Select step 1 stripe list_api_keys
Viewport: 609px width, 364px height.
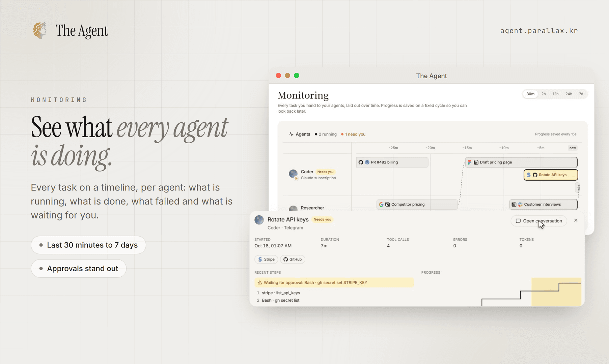coord(278,293)
